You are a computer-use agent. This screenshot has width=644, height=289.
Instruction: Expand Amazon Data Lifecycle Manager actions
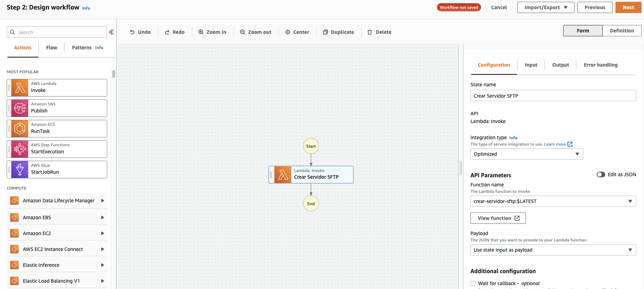[x=103, y=201]
